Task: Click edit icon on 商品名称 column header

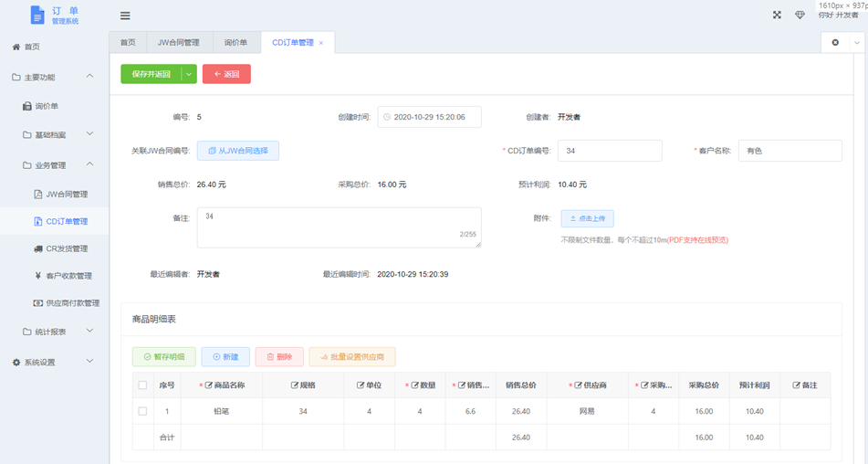Action: coord(209,385)
